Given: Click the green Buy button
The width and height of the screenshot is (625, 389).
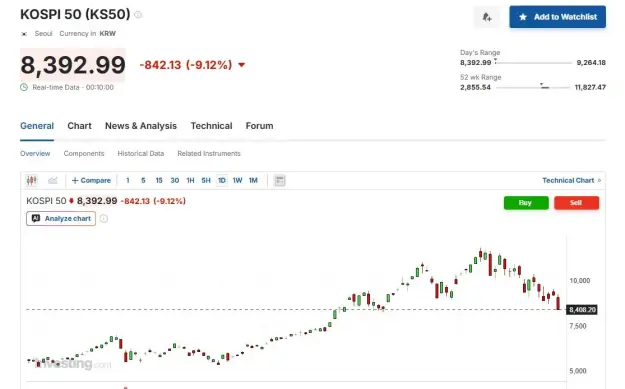Looking at the screenshot, I should point(526,203).
